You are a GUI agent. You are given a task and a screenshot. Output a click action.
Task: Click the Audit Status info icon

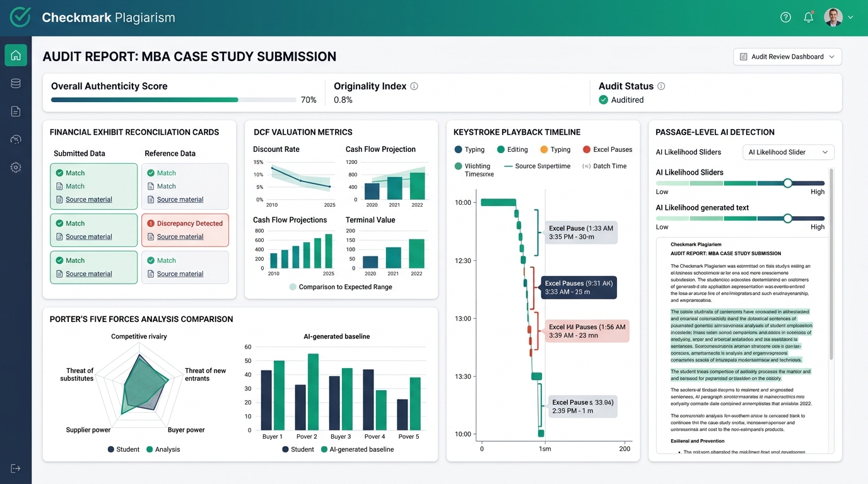pos(661,86)
